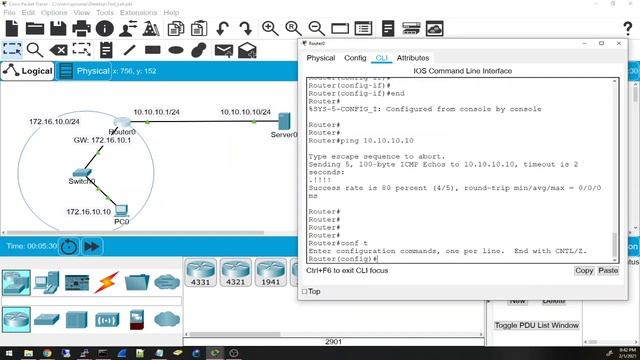Select Router0 in the topology

(x=122, y=122)
